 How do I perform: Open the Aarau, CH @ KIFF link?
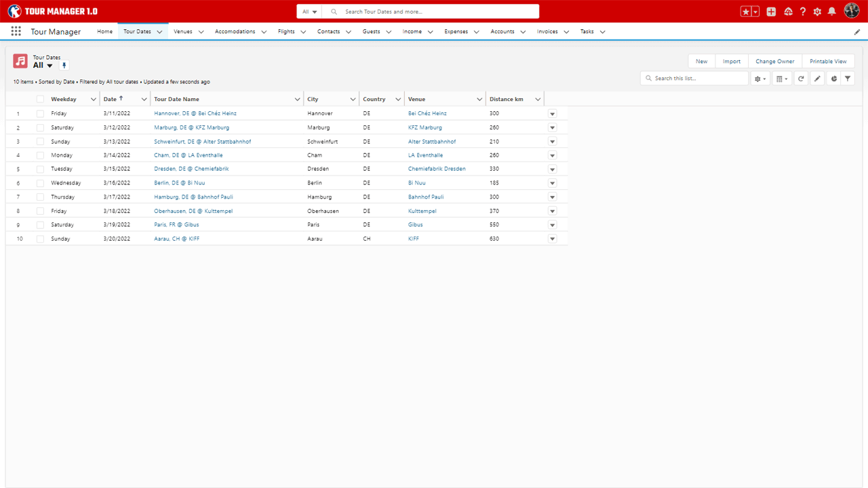tap(176, 239)
